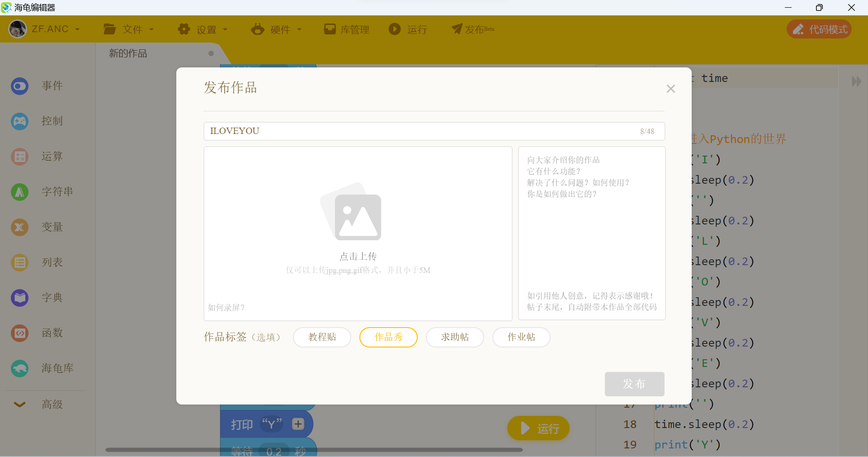The height and width of the screenshot is (457, 868).
Task: Click the 硬件 hardware robot icon
Action: pos(258,29)
